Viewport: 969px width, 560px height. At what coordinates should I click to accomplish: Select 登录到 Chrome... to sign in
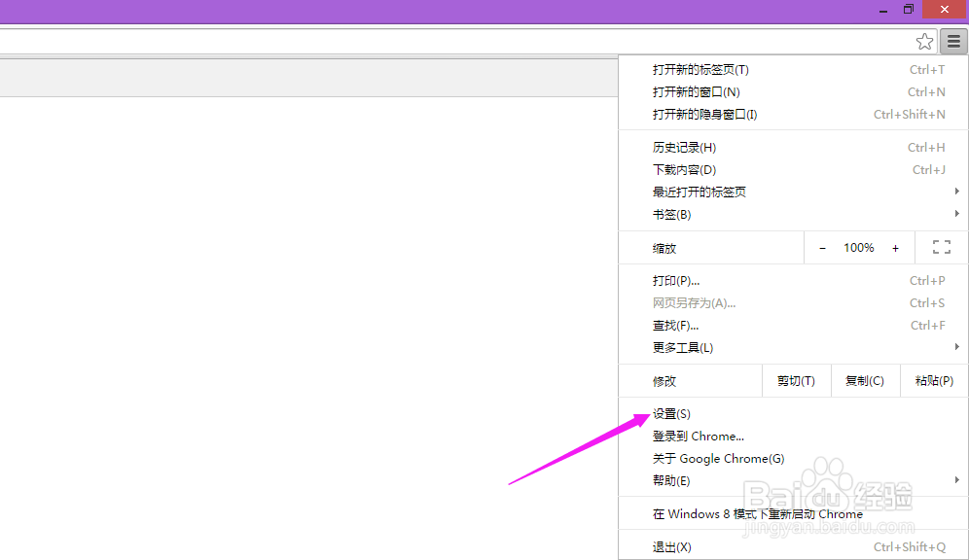click(x=793, y=437)
